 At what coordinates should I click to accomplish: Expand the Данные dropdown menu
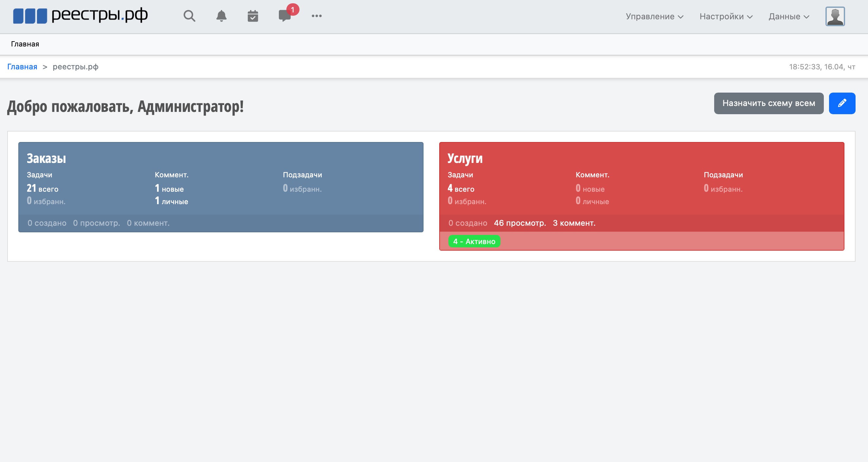tap(789, 16)
